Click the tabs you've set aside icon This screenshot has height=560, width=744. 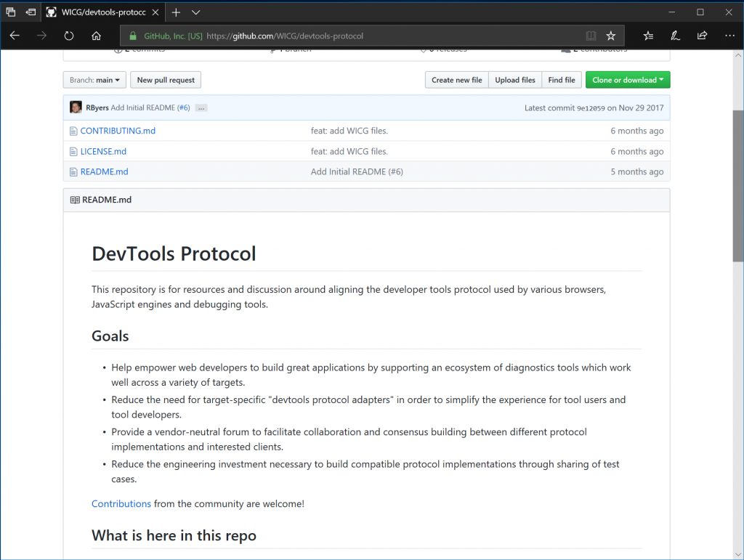tap(10, 12)
